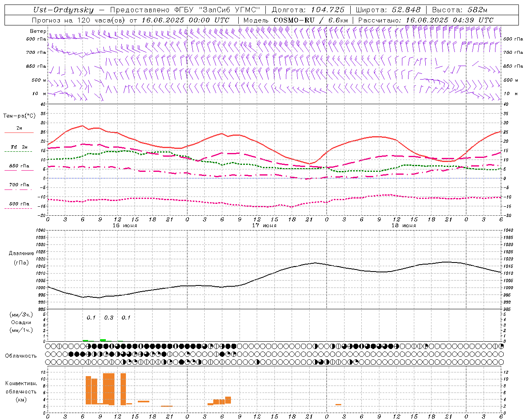The width and height of the screenshot is (525, 420).
Task: Click the "18 июня" date label
Action: [x=404, y=225]
